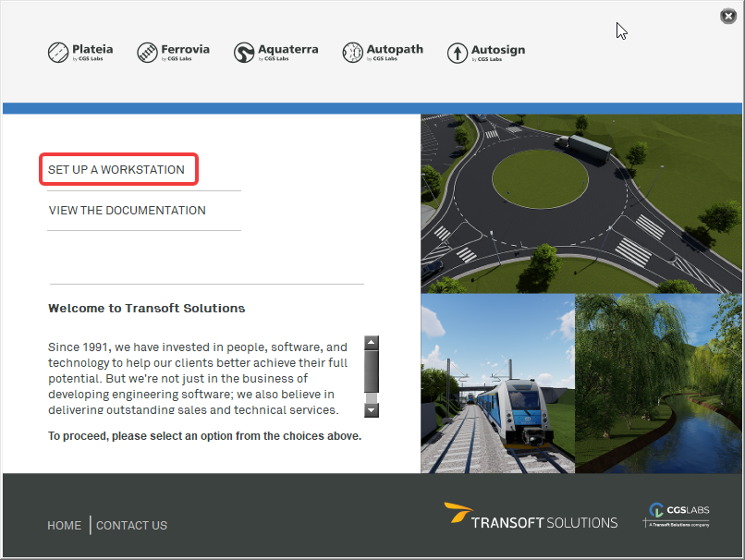Select the Plateia product name text

click(92, 49)
